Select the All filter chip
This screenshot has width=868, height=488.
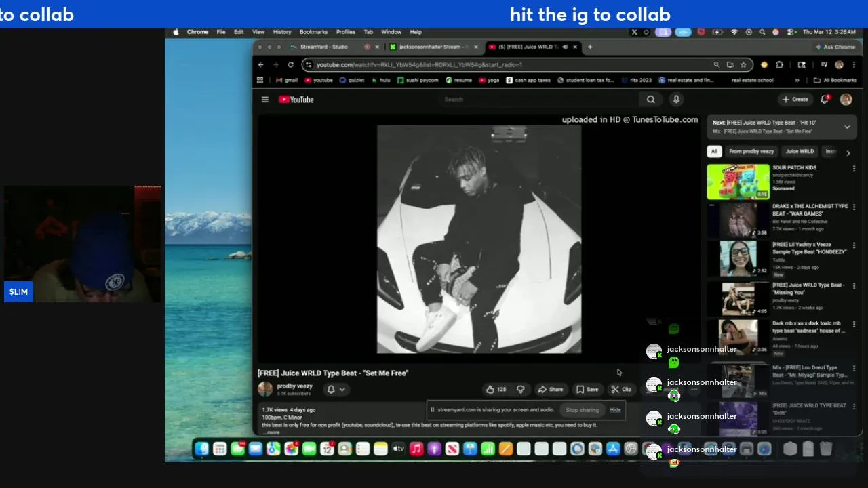click(714, 151)
